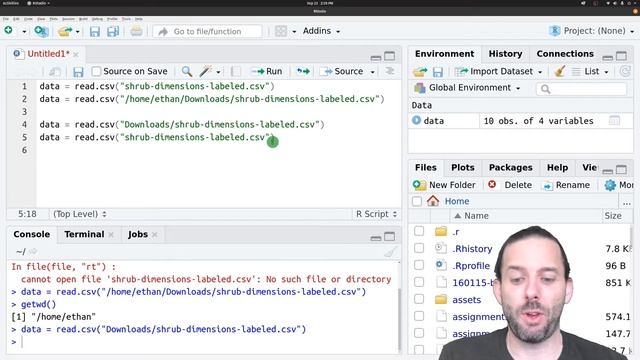Open Find/Replace with the magnifier icon

coord(187,71)
